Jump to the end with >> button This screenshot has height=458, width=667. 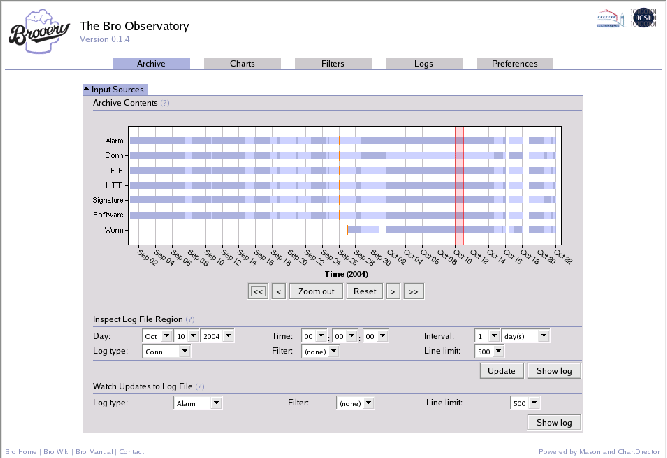413,291
